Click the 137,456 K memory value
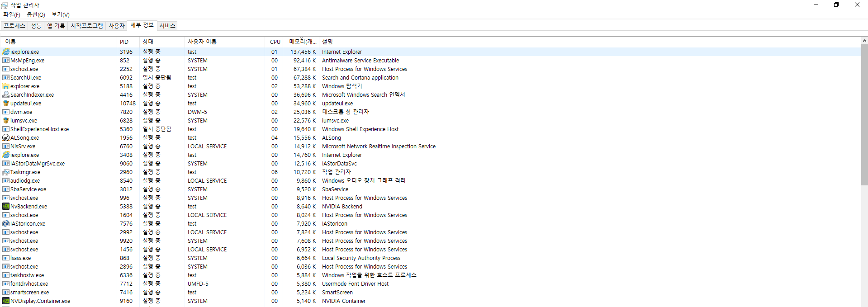The height and width of the screenshot is (307, 868). click(x=303, y=52)
